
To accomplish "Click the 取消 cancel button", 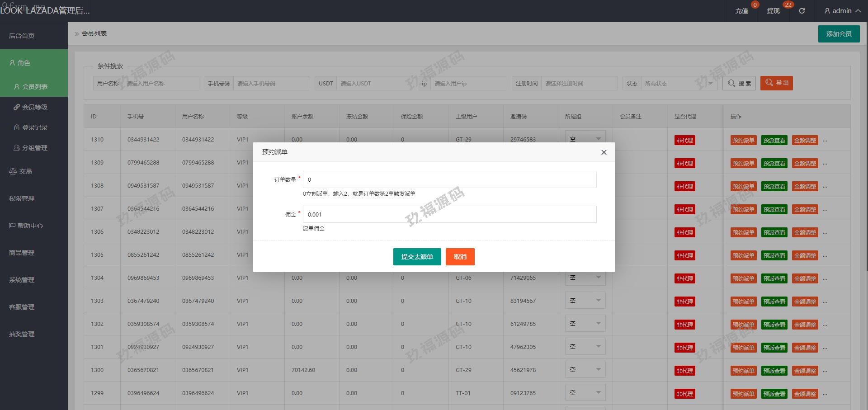I will [x=460, y=257].
